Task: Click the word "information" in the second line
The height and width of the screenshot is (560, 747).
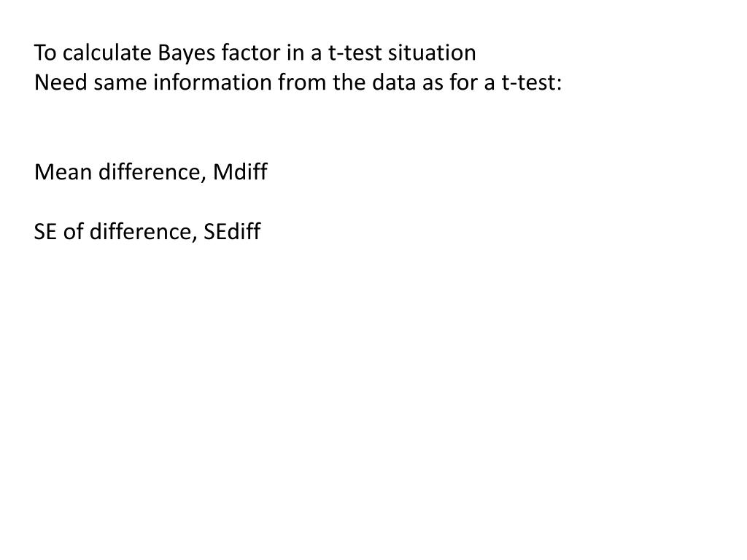Action: click(x=212, y=82)
